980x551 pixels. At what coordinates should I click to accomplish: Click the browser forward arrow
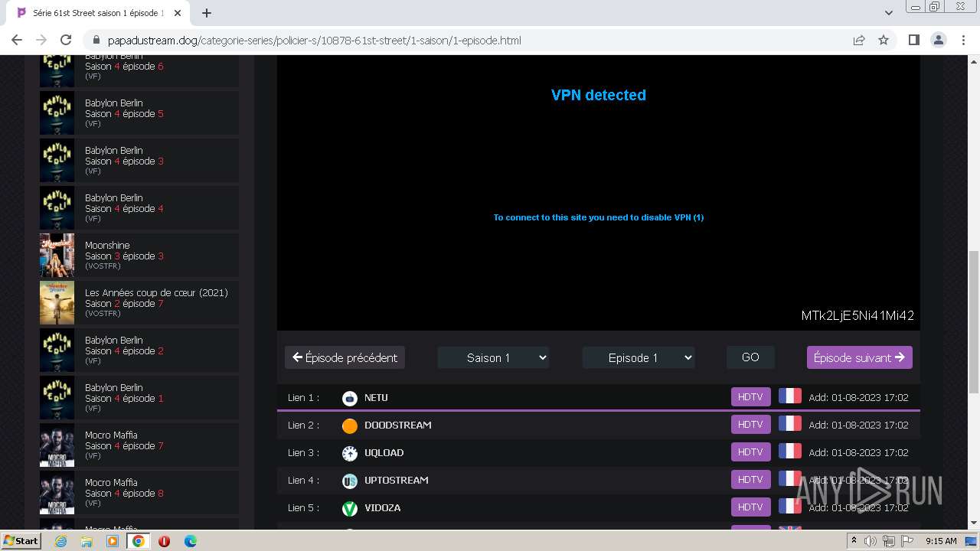41,40
